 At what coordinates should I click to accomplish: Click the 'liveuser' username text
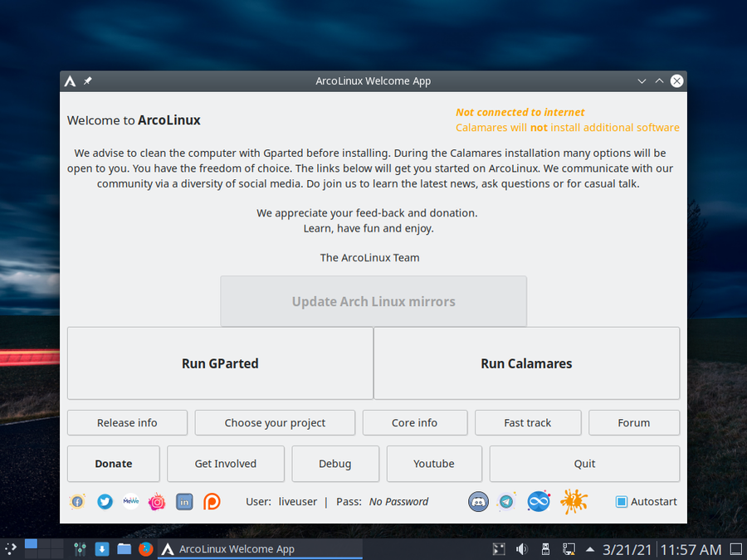point(298,501)
